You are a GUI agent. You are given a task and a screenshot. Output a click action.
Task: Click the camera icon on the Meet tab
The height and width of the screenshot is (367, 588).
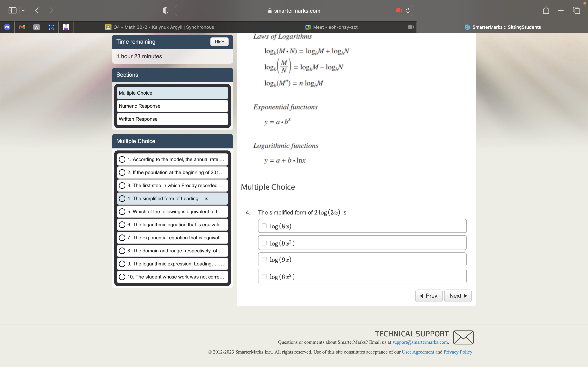[x=411, y=27]
